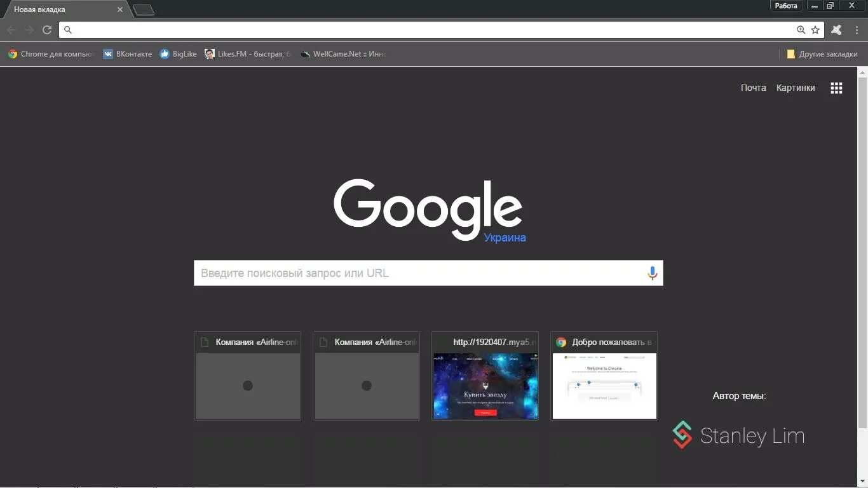868x488 pixels.
Task: Click the forward navigation arrow
Action: (29, 30)
